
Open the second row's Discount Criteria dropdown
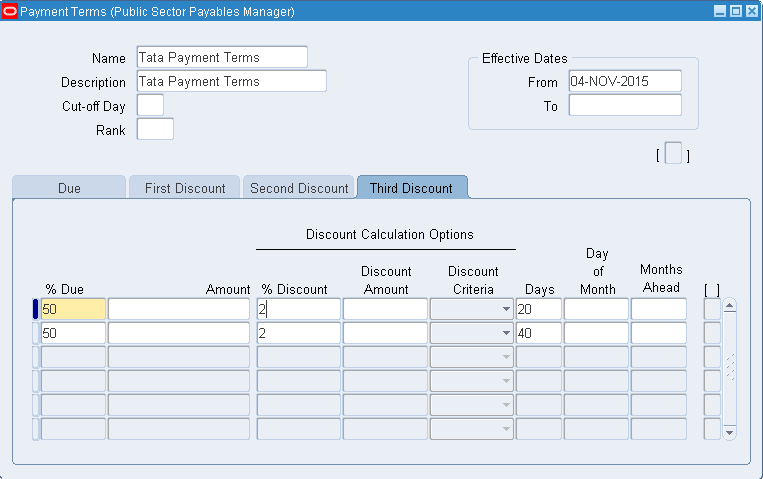(x=506, y=334)
